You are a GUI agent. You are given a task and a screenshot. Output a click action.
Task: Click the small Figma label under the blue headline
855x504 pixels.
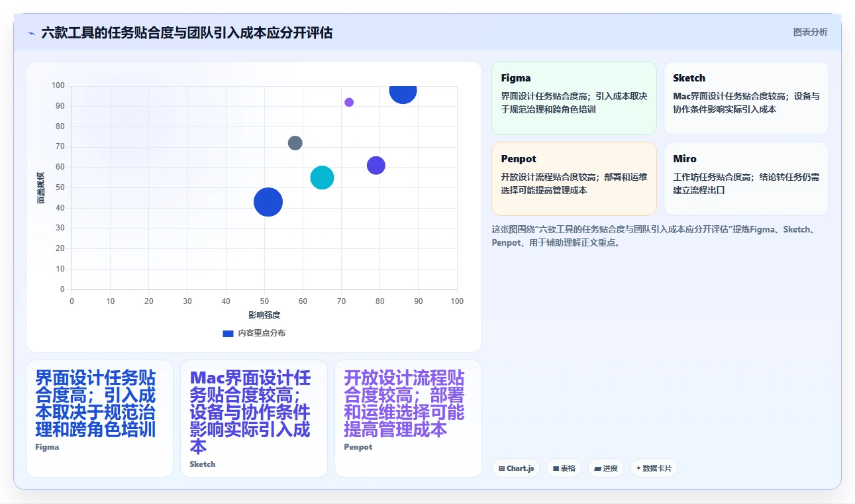47,447
